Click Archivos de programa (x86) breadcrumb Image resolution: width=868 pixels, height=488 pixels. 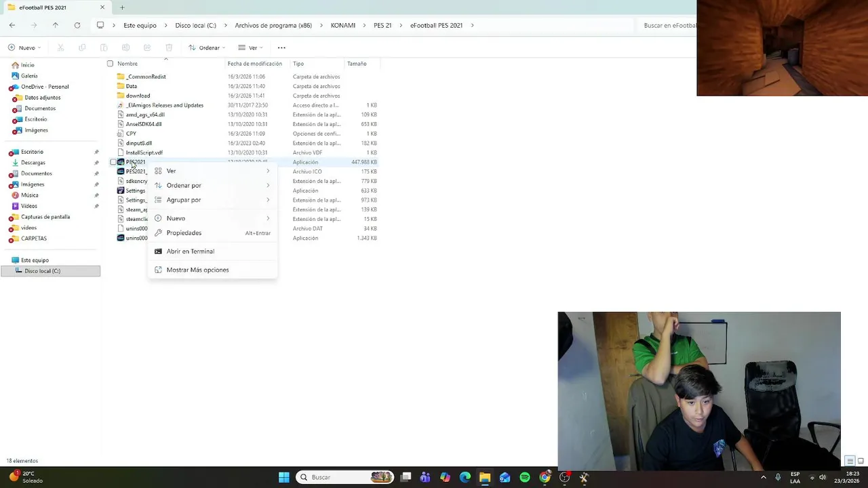tap(273, 25)
